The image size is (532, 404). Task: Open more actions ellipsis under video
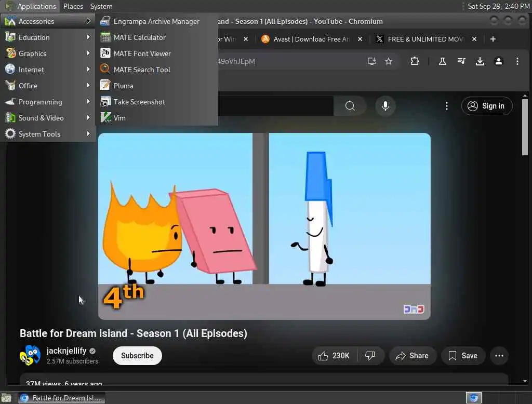499,356
